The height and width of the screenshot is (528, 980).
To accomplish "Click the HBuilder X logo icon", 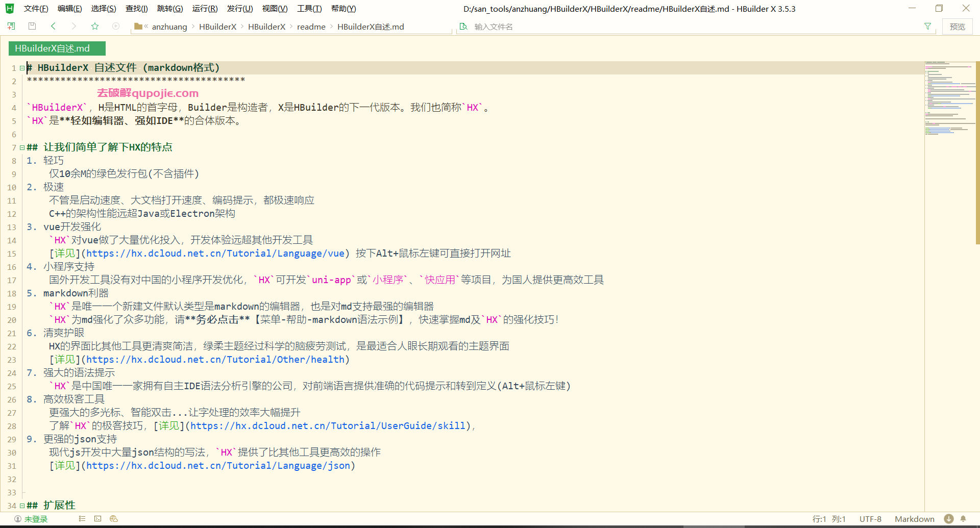I will (9, 8).
